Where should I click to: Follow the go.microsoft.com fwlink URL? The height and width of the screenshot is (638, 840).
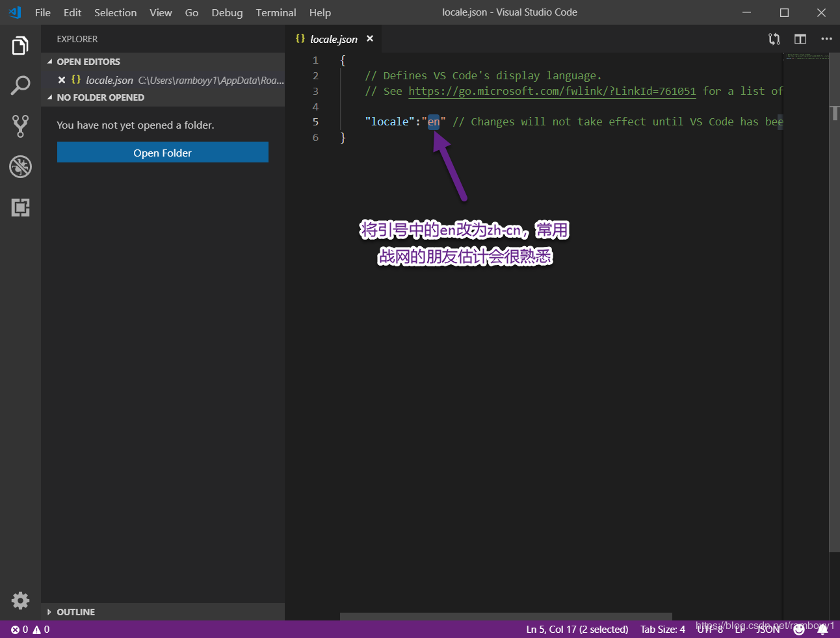[552, 91]
